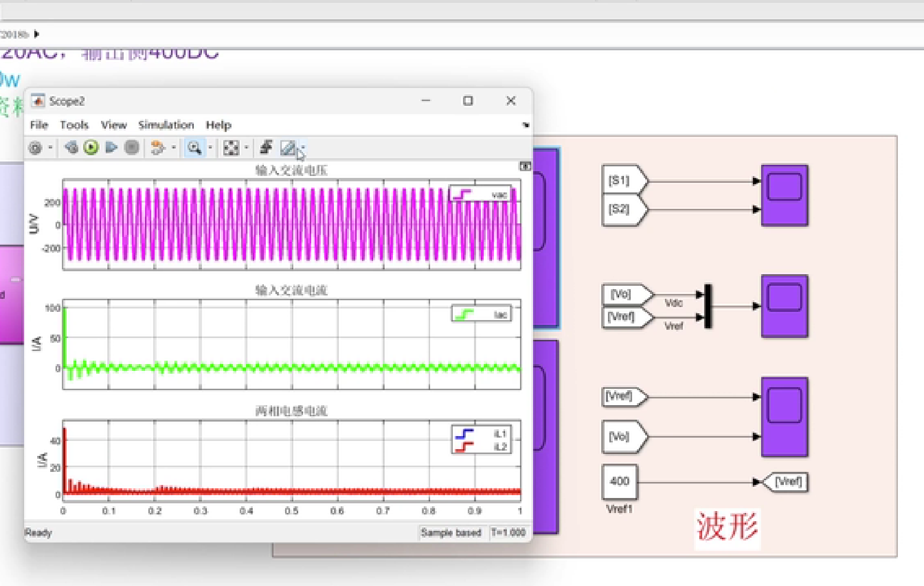
Task: Open the scope block fed by S1 and S2
Action: click(x=784, y=195)
